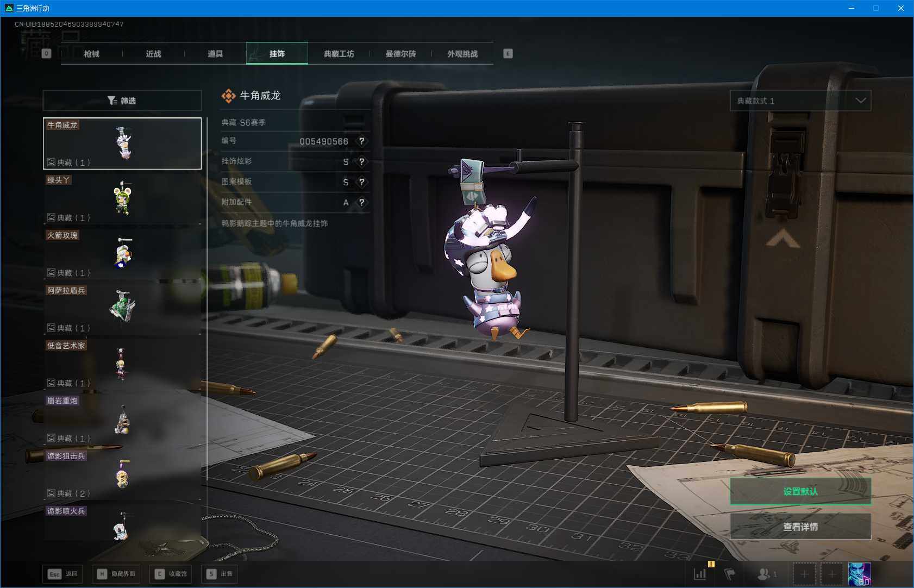Screen dimensions: 914x588
Task: Click the charm list scrollbar
Action: click(x=207, y=299)
